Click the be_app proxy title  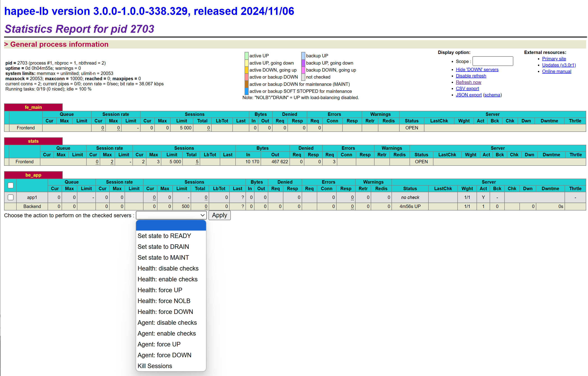click(33, 175)
